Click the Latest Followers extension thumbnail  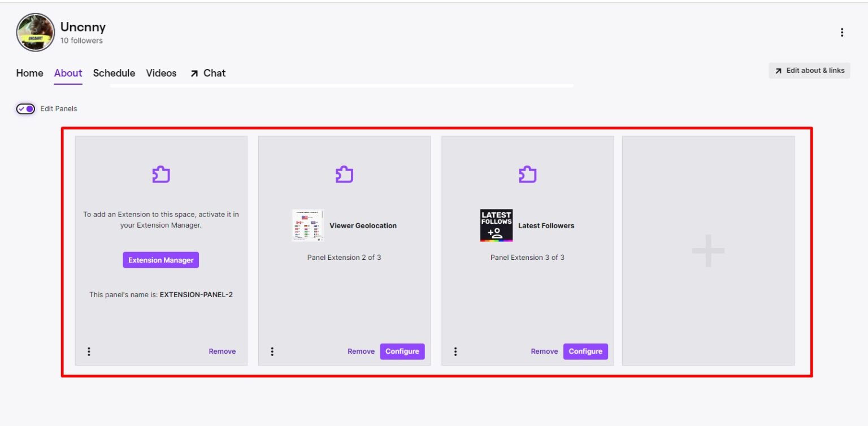[496, 225]
